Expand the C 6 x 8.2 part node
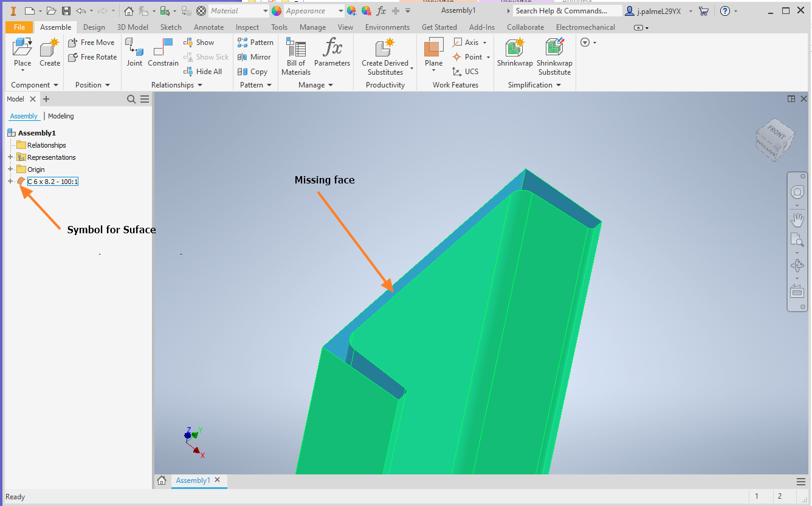The image size is (812, 506). pos(10,181)
